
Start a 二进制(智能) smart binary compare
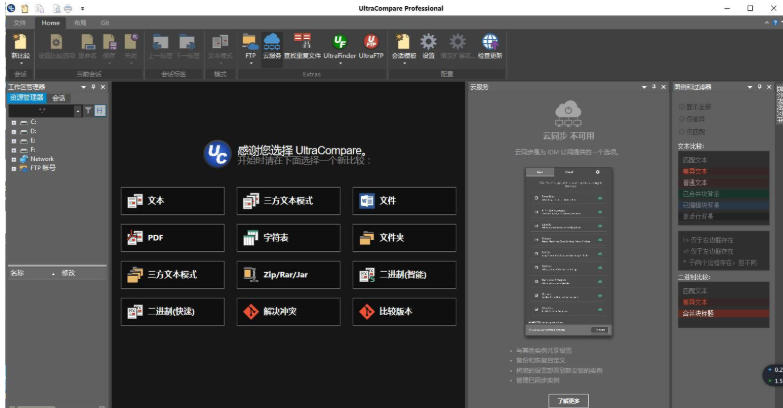[x=404, y=275]
